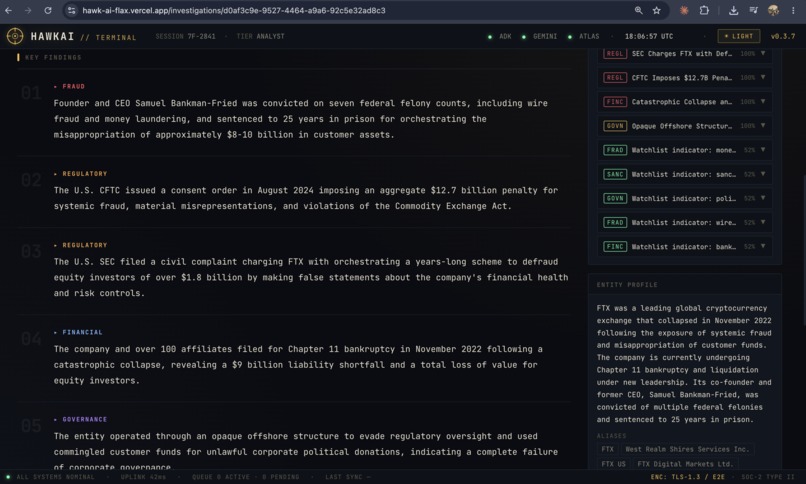
Task: Click the page vertical scrollbar thumb
Action: coord(804,249)
